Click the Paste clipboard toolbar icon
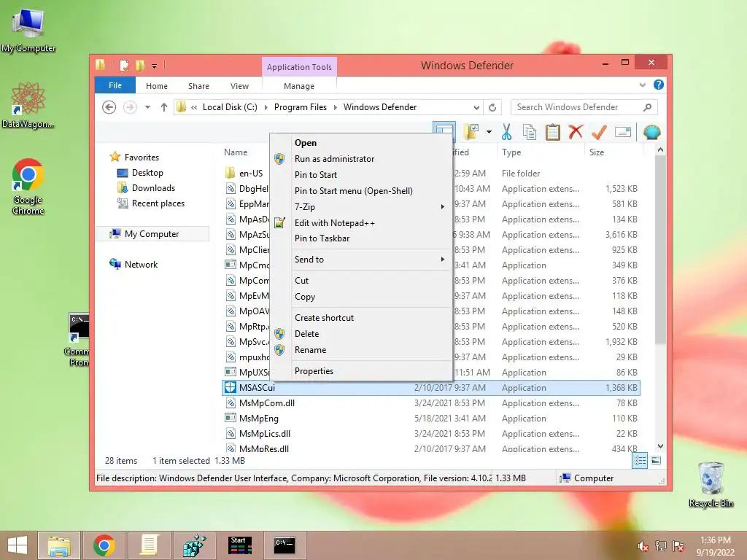The height and width of the screenshot is (560, 747). click(x=552, y=132)
